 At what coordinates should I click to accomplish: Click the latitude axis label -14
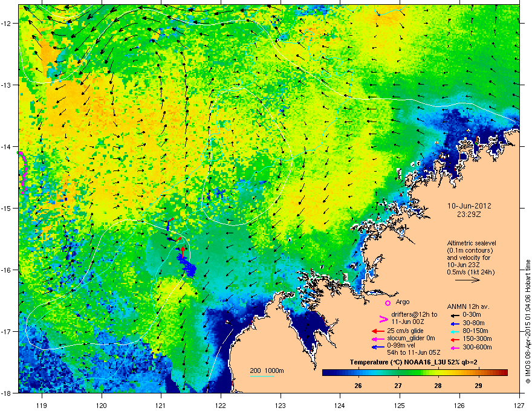coord(6,146)
